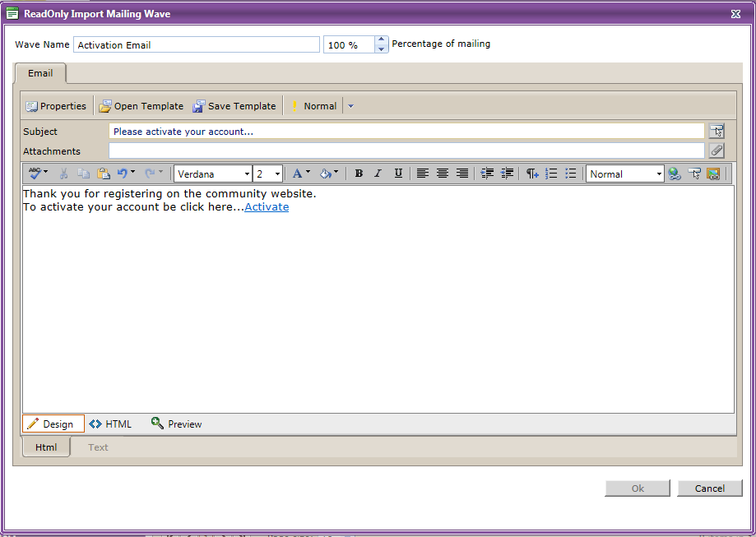
Task: Click the Ok button
Action: (638, 488)
